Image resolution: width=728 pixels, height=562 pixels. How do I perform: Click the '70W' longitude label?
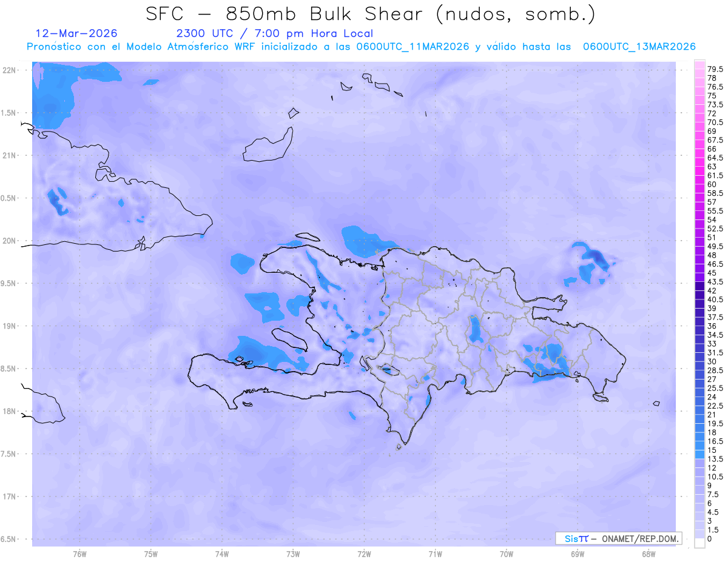point(507,554)
